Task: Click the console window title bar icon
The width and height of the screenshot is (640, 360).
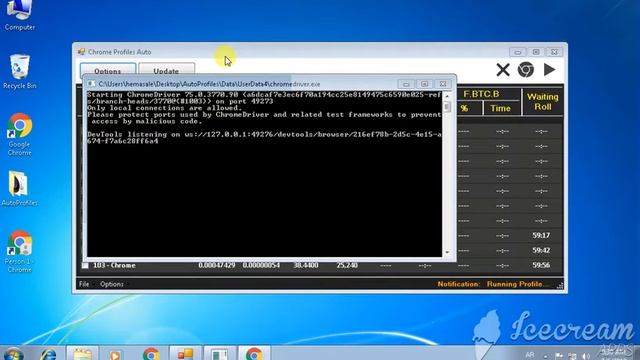Action: 91,84
